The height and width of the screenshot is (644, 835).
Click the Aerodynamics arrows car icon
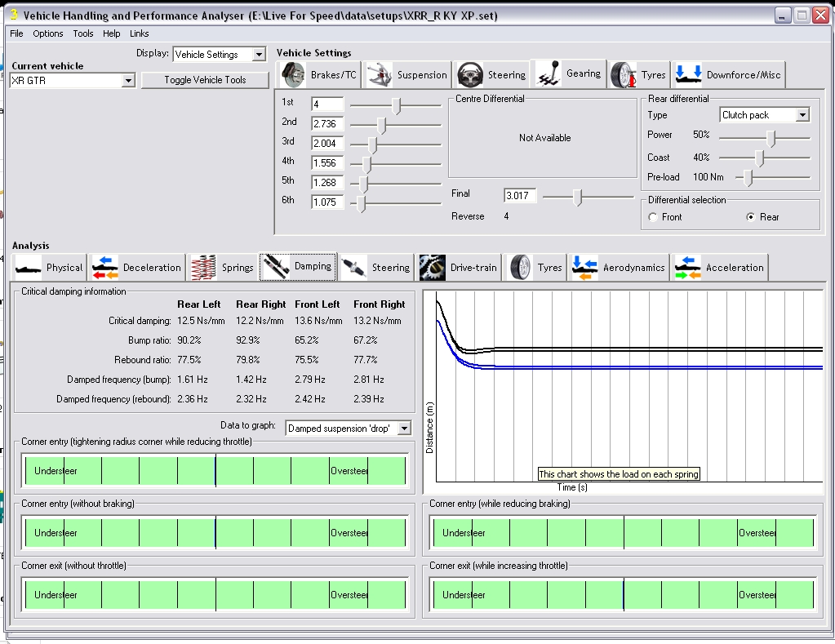(x=584, y=268)
